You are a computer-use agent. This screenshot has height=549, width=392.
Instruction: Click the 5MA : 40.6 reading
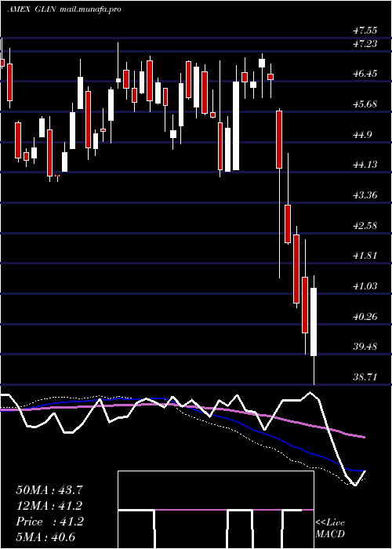pyautogui.click(x=45, y=537)
